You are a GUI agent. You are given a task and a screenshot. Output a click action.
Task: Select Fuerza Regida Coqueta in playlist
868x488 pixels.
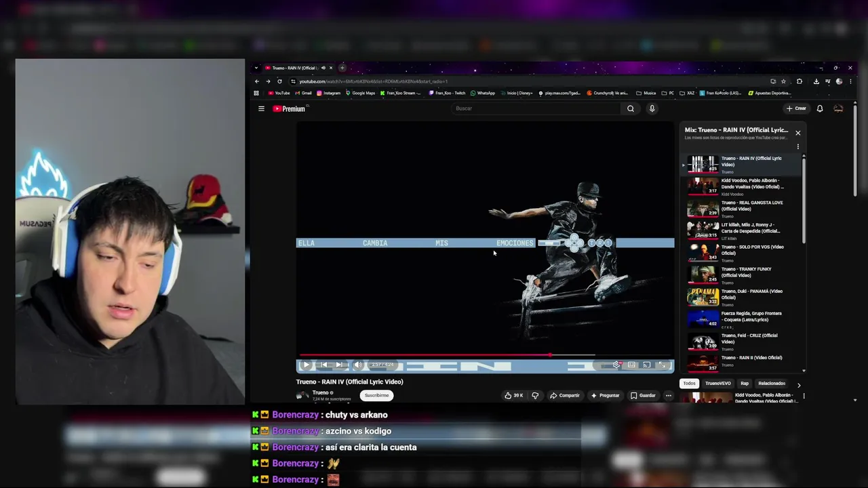pos(743,319)
